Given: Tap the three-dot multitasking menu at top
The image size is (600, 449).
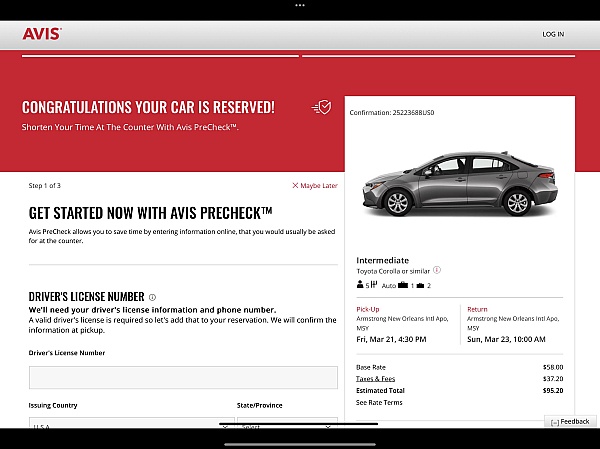Looking at the screenshot, I should (x=300, y=5).
